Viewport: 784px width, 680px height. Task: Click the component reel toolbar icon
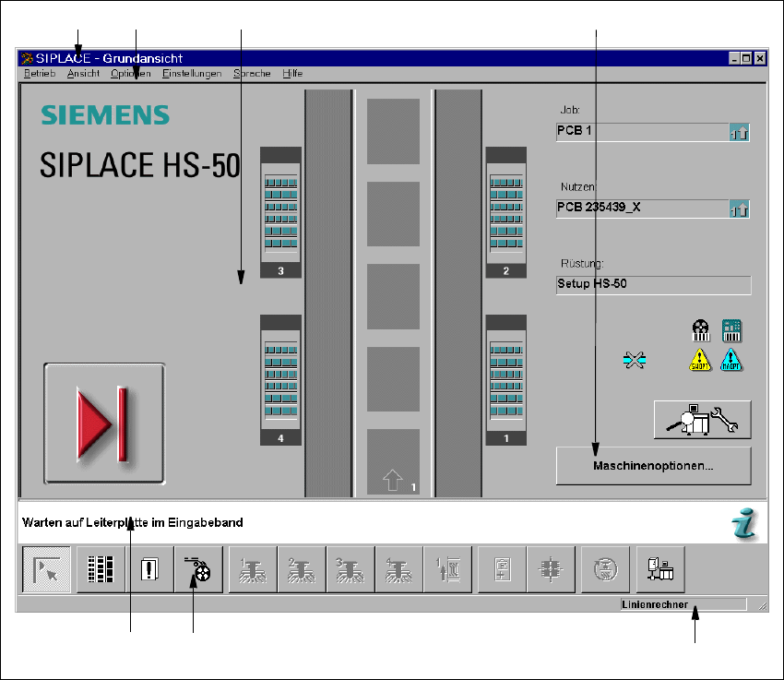click(198, 569)
